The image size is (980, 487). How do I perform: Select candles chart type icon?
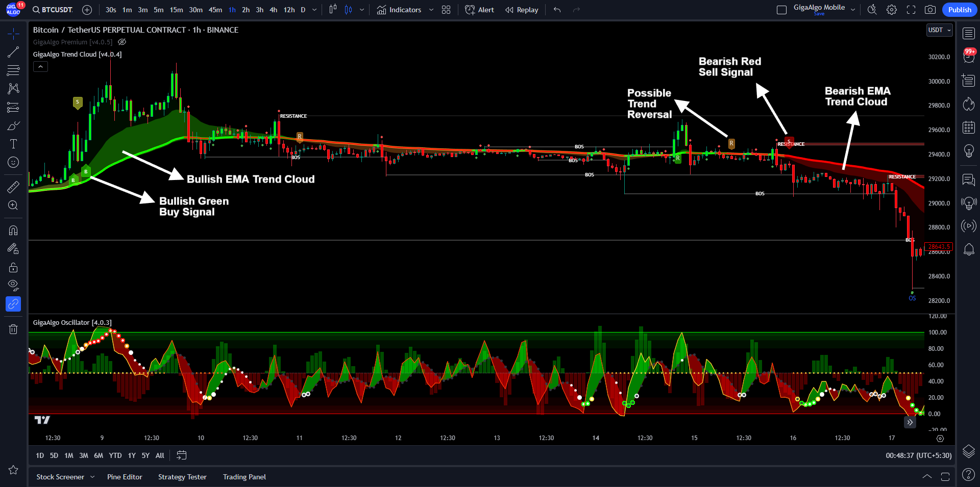click(x=349, y=10)
